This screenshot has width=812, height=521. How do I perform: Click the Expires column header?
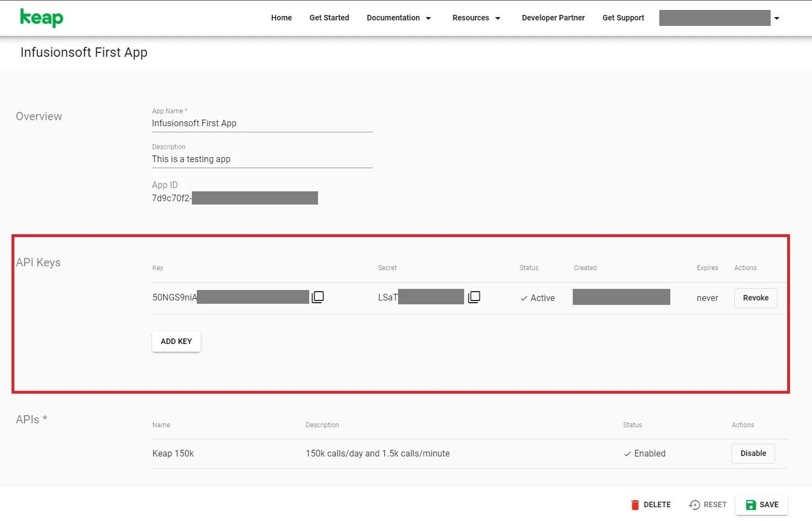(707, 268)
